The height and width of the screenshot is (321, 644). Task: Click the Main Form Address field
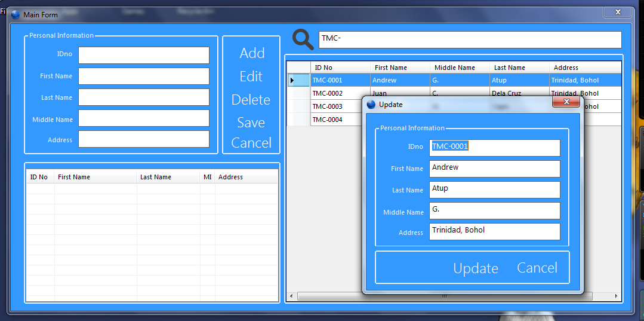coord(144,139)
